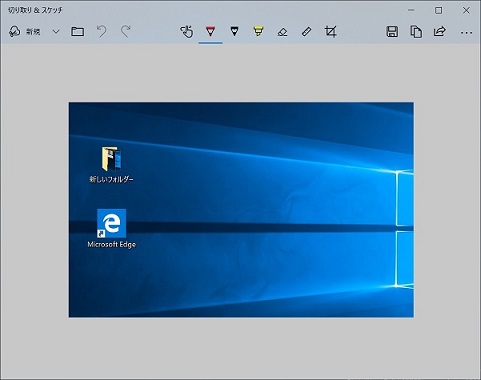This screenshot has width=481, height=380.
Task: Undo the last edit
Action: [x=102, y=32]
